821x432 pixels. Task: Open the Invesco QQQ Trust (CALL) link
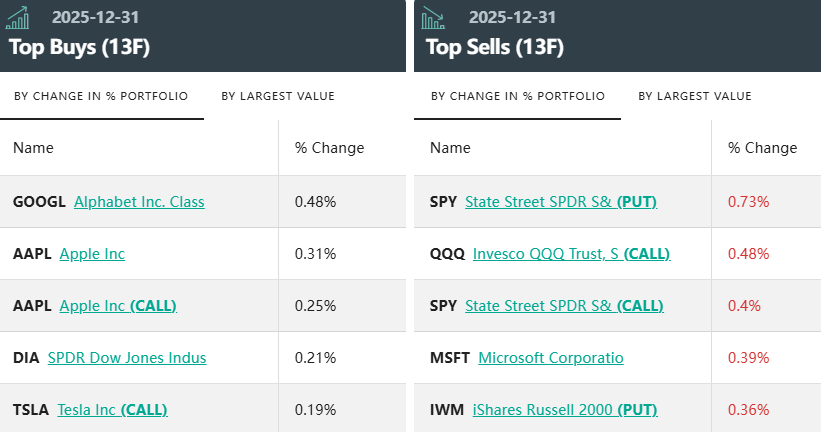tap(571, 254)
